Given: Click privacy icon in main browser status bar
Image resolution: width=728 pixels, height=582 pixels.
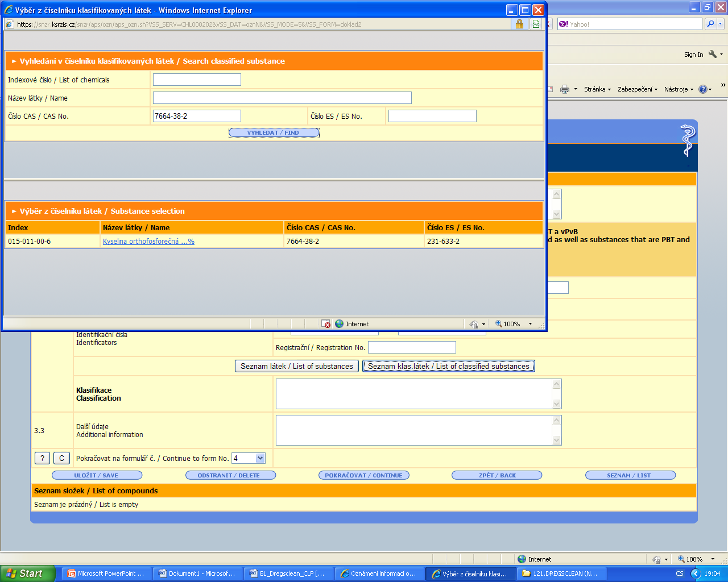Looking at the screenshot, I should [656, 559].
